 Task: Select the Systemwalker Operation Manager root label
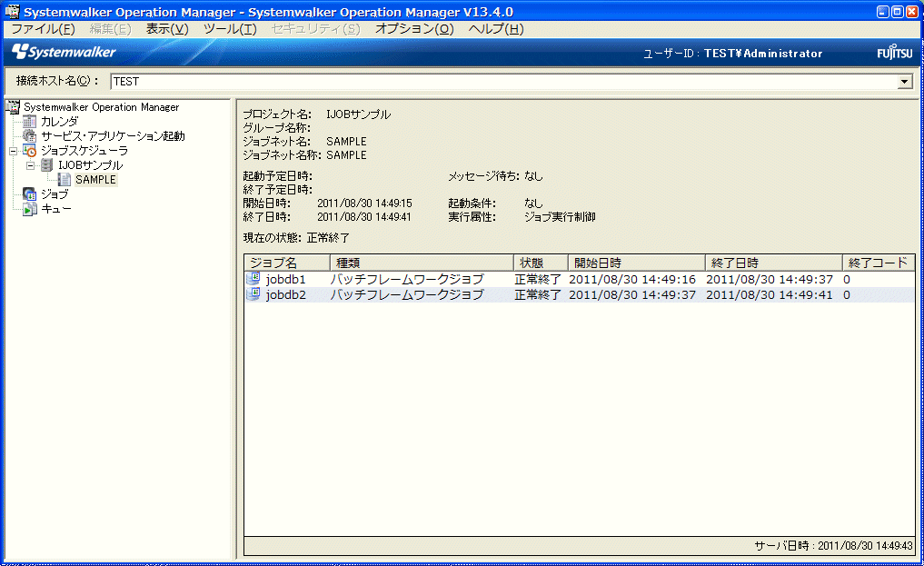102,107
